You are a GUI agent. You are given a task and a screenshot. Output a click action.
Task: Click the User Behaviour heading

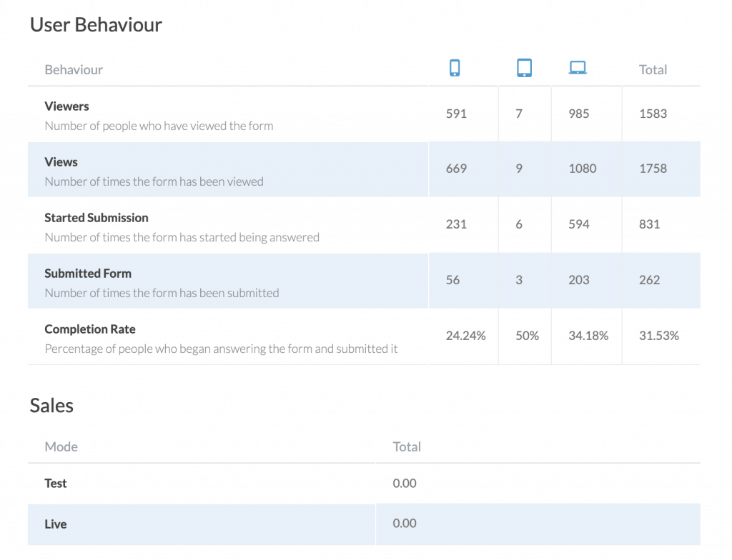[x=95, y=24]
